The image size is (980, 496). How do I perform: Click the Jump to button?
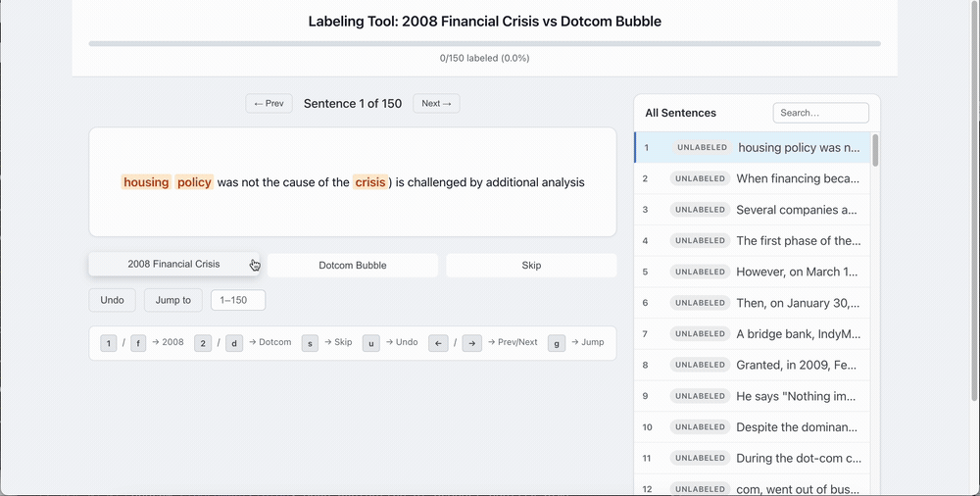[x=173, y=300]
